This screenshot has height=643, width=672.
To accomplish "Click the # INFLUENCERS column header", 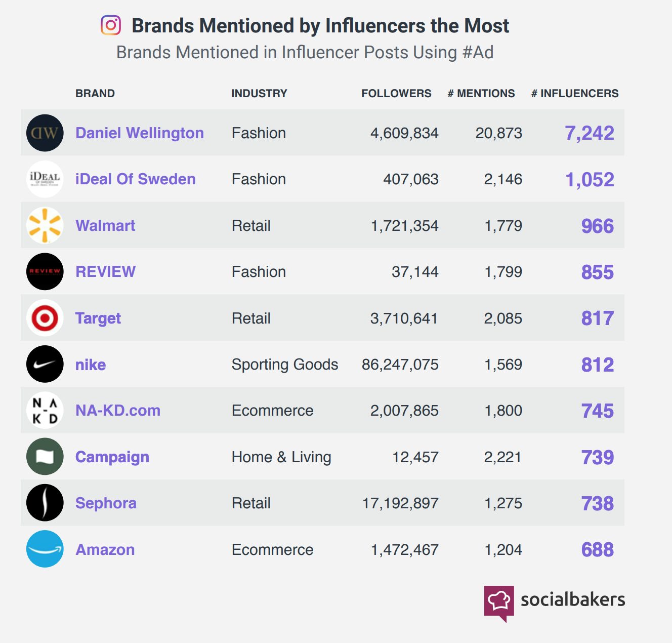I will 575,94.
